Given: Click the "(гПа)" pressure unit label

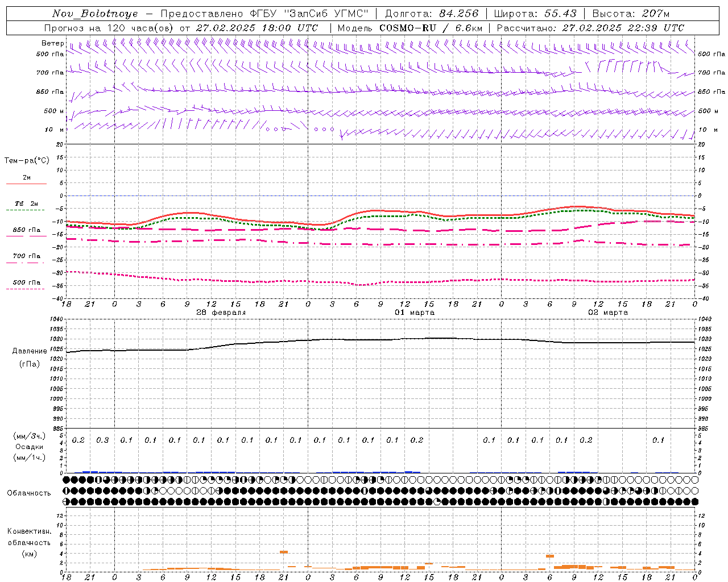Looking at the screenshot, I should (30, 364).
